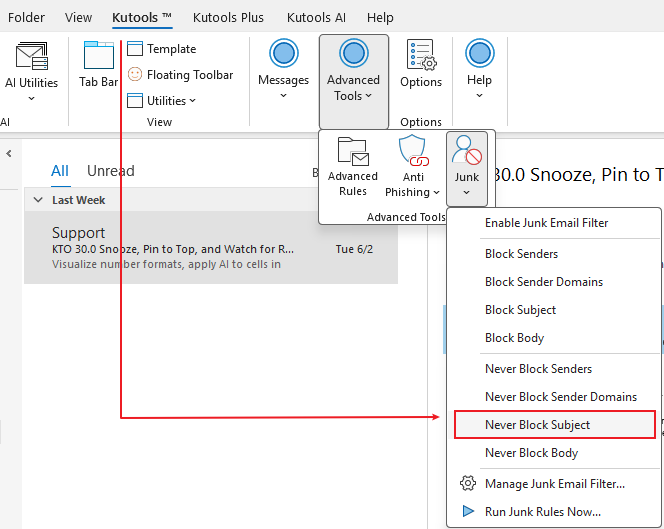
Task: Expand Advanced Tools dropdown chevron
Action: [368, 96]
